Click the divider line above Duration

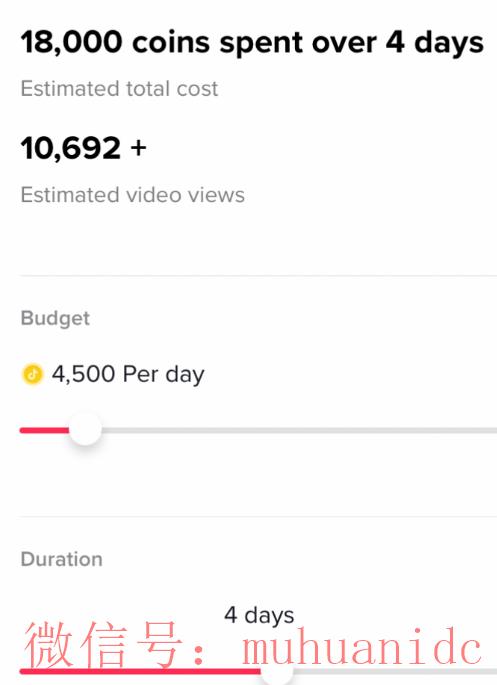pos(258,516)
